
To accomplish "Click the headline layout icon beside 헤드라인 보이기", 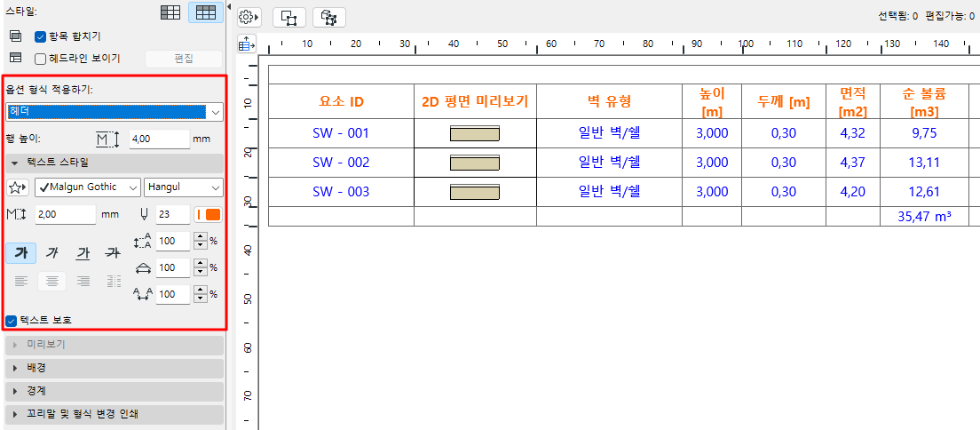I will (16, 59).
